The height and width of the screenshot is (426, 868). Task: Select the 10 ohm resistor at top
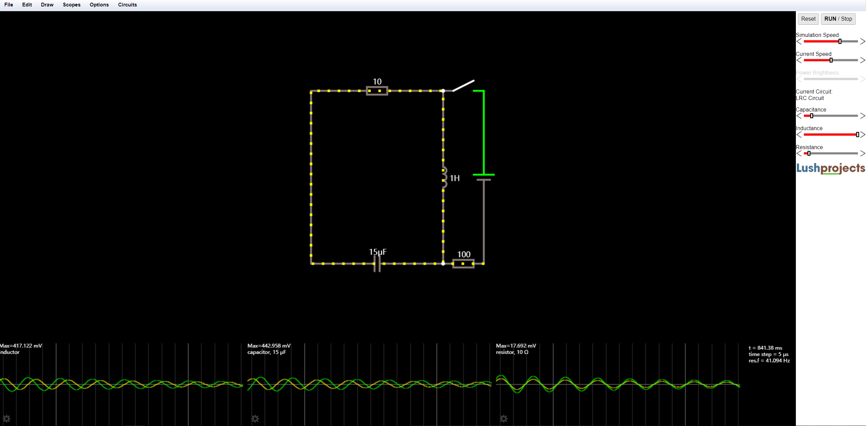(x=377, y=90)
